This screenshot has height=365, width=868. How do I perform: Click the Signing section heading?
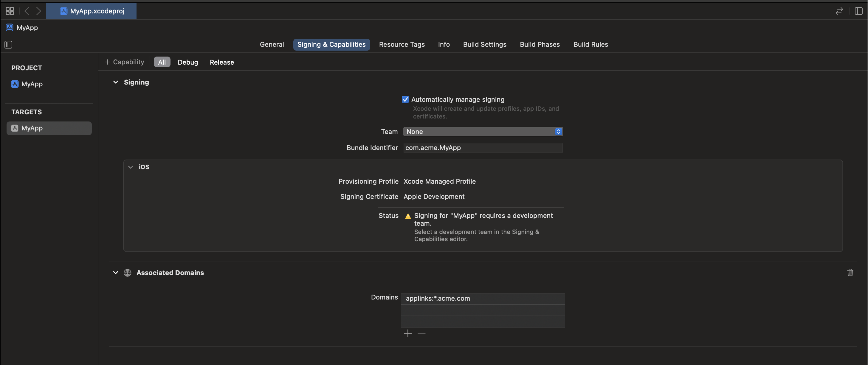pyautogui.click(x=136, y=82)
